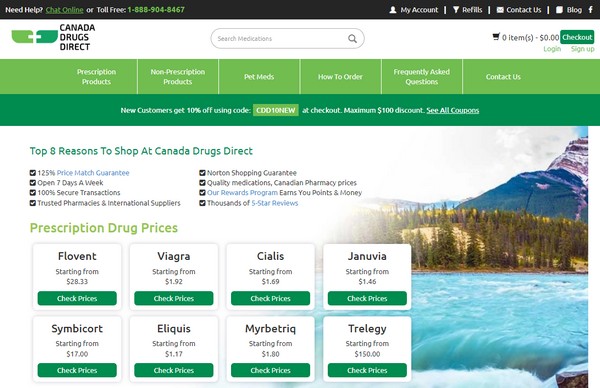Open 5-Star Reviews link

275,203
